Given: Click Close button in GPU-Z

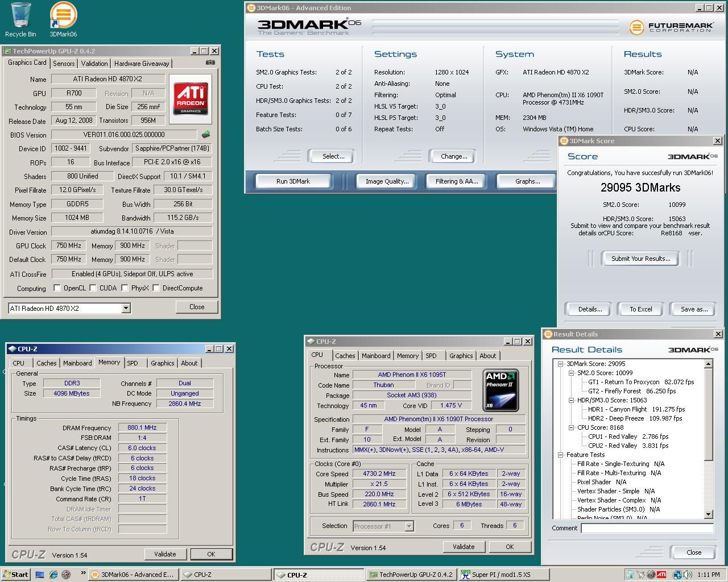Looking at the screenshot, I should [x=197, y=307].
